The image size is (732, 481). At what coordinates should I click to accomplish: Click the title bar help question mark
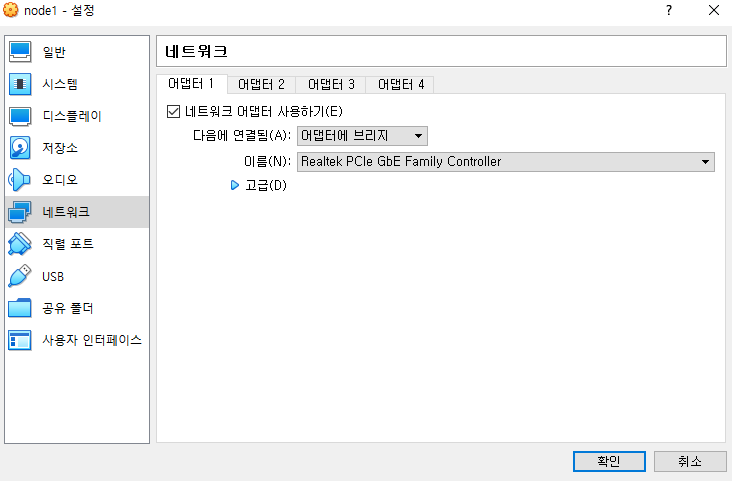point(668,10)
